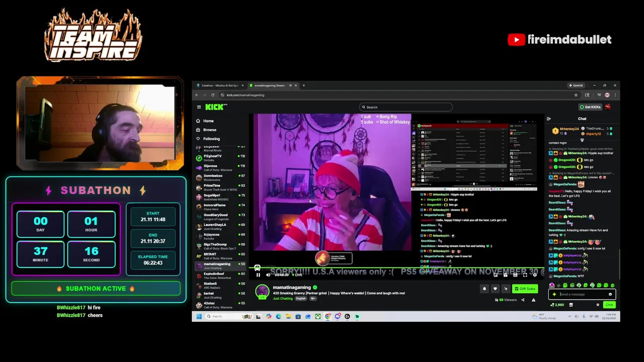The width and height of the screenshot is (644, 362).
Task: Click the green Chat send button
Action: [x=609, y=305]
